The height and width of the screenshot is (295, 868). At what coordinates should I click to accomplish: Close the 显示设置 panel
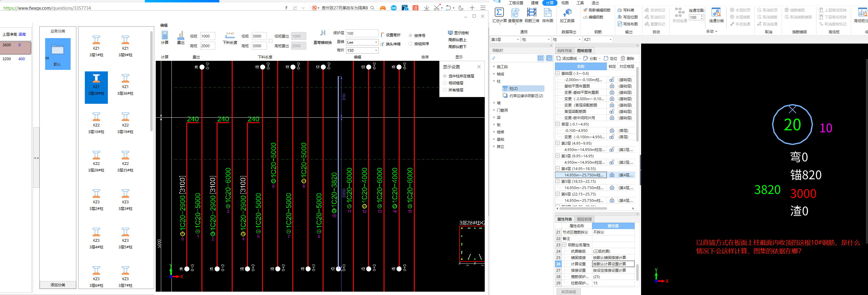(x=479, y=67)
